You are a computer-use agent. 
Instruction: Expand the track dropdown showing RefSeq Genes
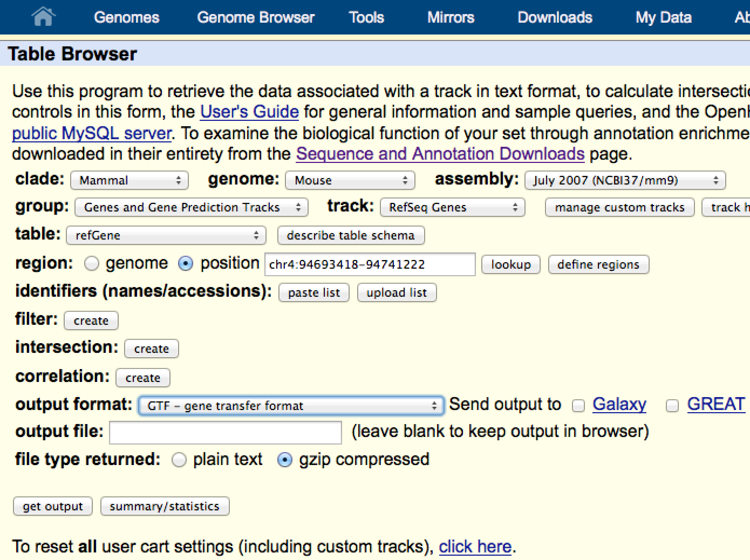click(453, 207)
